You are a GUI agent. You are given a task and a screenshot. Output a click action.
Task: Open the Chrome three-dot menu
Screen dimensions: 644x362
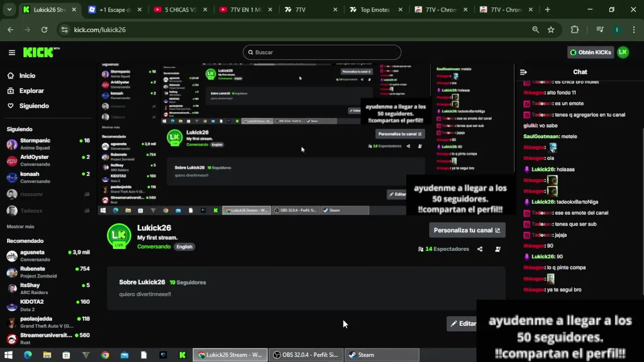point(633,30)
